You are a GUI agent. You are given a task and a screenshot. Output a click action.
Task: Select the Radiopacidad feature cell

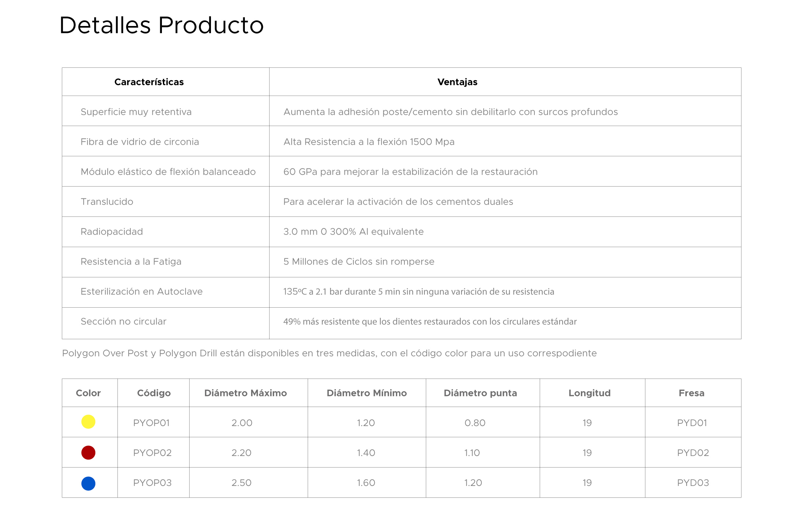(112, 231)
